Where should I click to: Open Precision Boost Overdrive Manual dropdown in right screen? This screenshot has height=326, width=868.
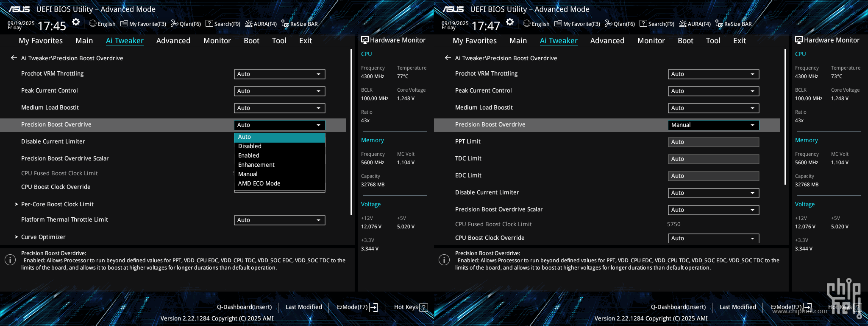714,125
